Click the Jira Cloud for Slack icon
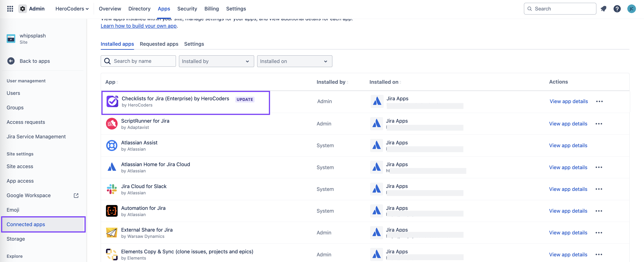The image size is (644, 262). (112, 189)
